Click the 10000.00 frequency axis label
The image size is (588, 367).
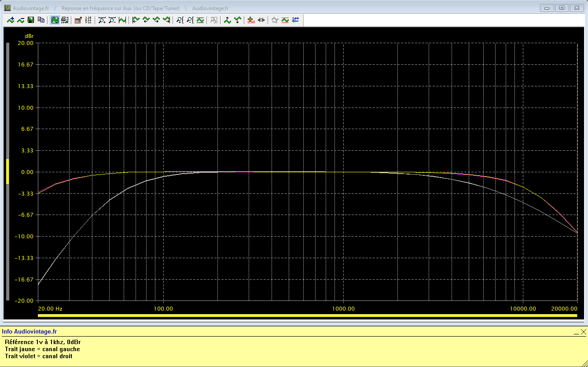click(x=523, y=309)
